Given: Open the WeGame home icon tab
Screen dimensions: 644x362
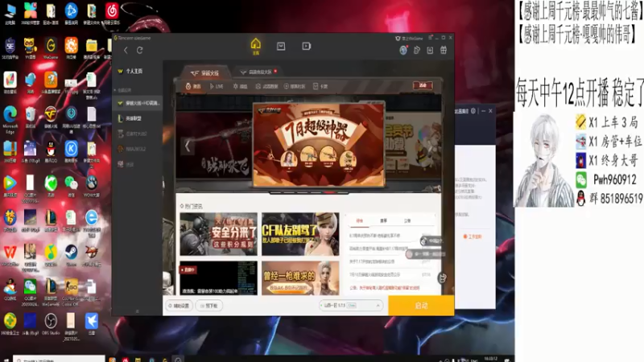Looking at the screenshot, I should click(x=255, y=46).
